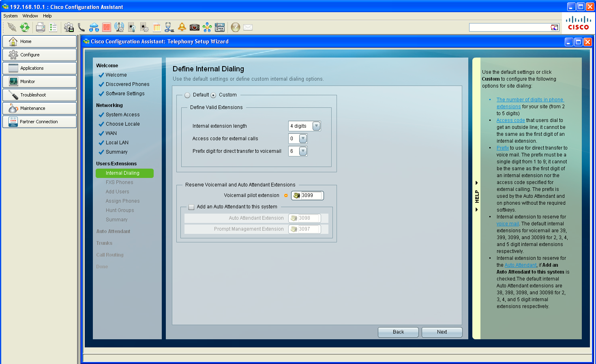Open the System menu
The image size is (596, 364).
coord(11,16)
